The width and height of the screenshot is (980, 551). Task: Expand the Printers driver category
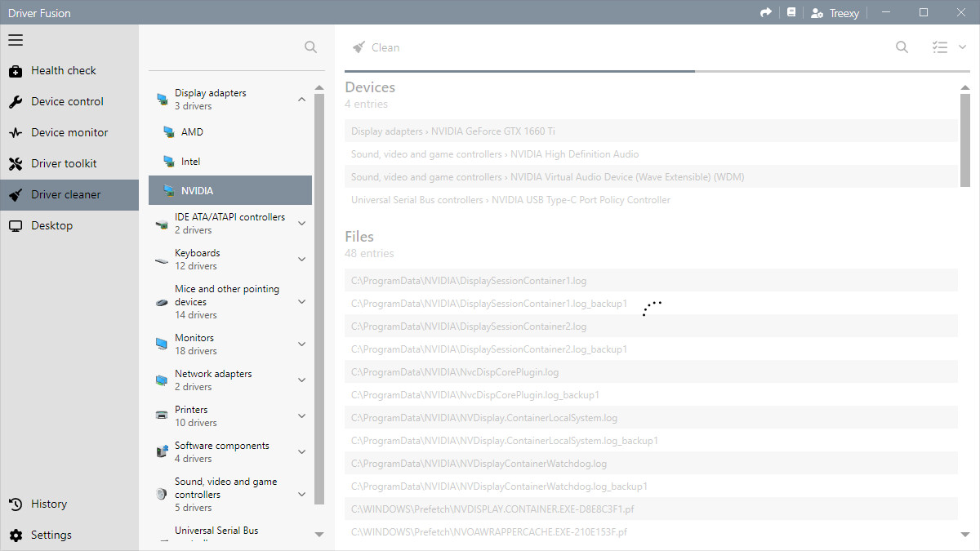301,416
